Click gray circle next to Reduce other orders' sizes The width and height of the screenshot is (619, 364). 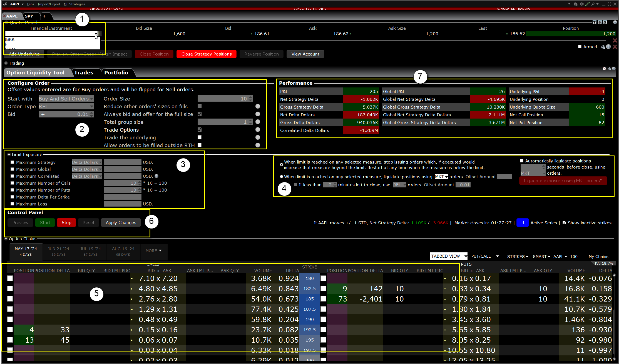pos(258,106)
